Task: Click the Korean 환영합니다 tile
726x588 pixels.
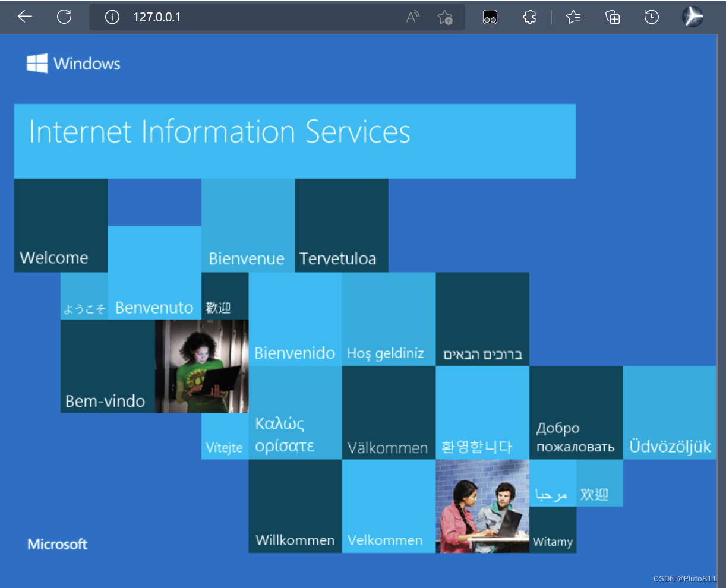Action: (x=482, y=412)
